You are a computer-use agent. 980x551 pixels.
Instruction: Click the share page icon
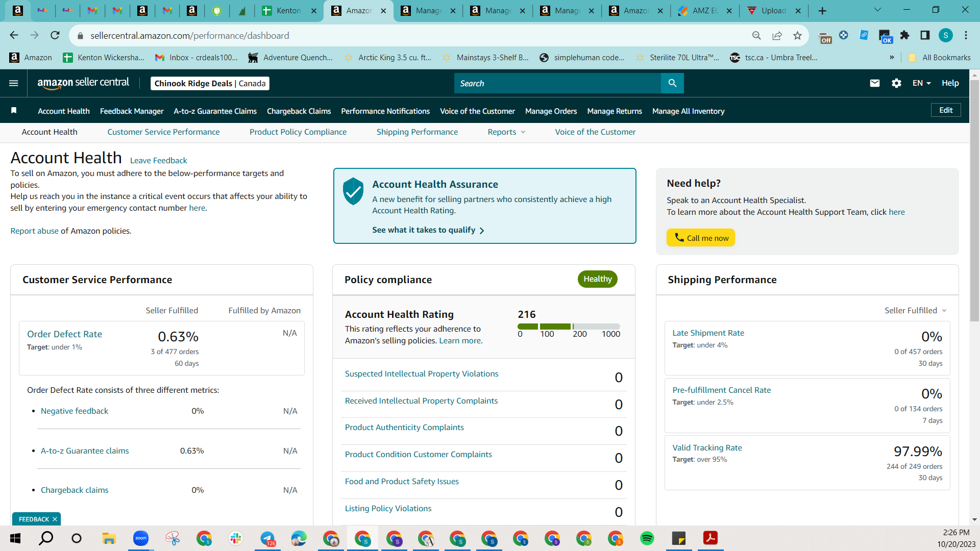coord(777,35)
